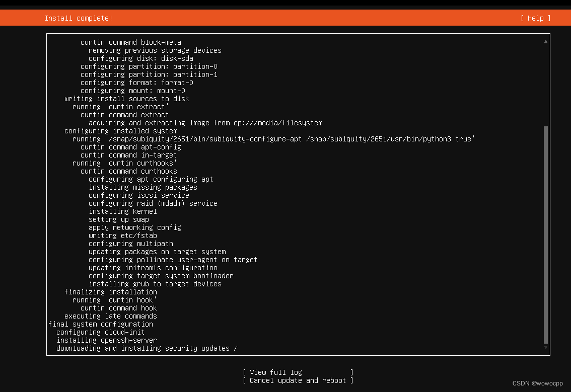Click 'updating packages on target system' line

[157, 252]
